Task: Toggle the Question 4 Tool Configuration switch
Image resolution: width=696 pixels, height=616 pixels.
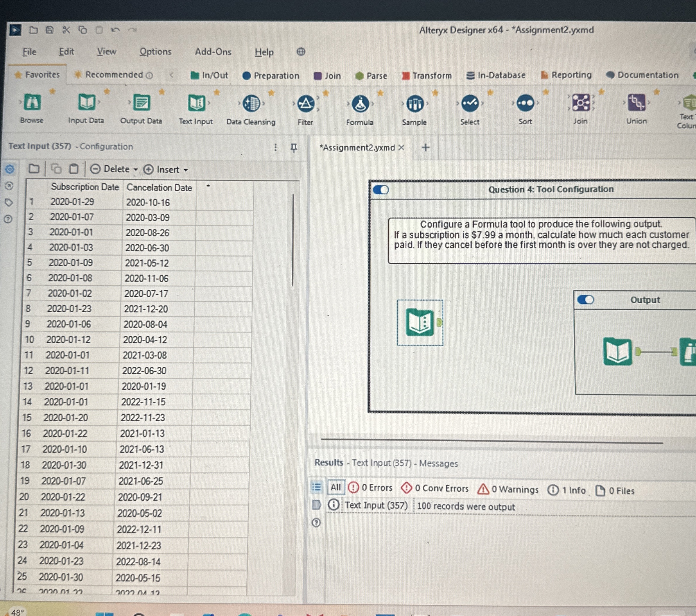Action: pyautogui.click(x=381, y=190)
